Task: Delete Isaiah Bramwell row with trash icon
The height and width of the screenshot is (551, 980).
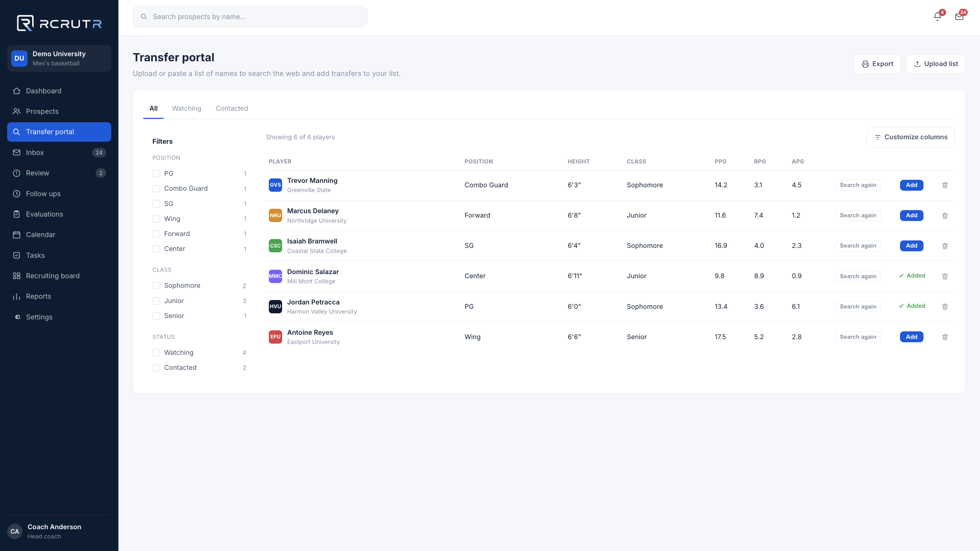Action: [x=945, y=246]
